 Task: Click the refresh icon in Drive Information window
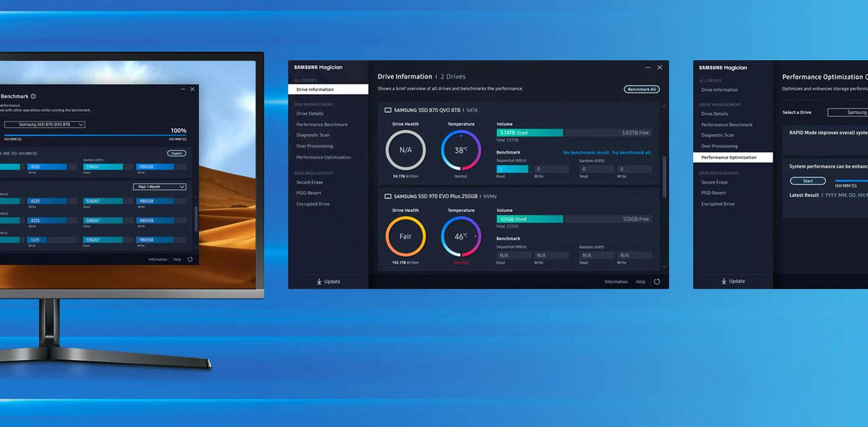tap(656, 282)
